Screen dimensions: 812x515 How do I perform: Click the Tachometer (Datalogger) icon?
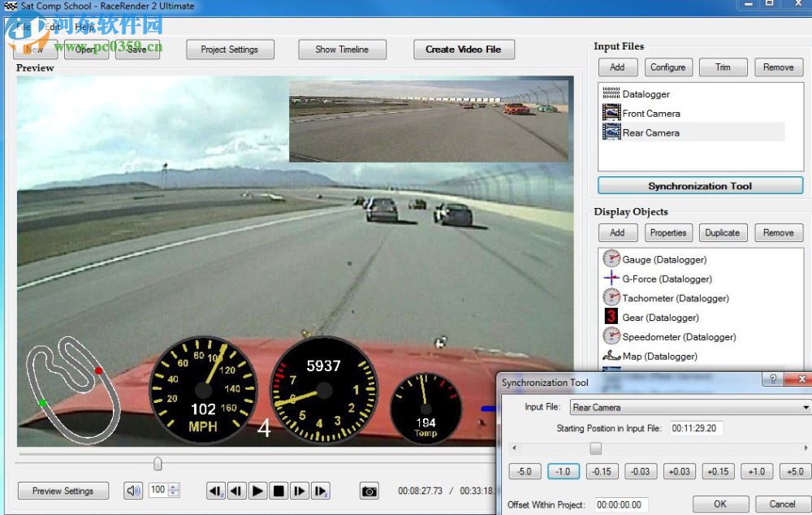[611, 297]
